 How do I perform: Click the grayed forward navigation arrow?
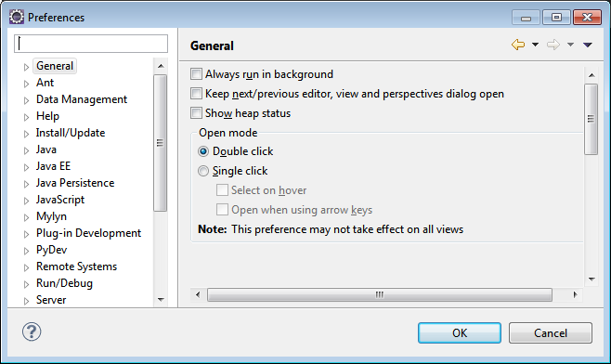(x=552, y=45)
